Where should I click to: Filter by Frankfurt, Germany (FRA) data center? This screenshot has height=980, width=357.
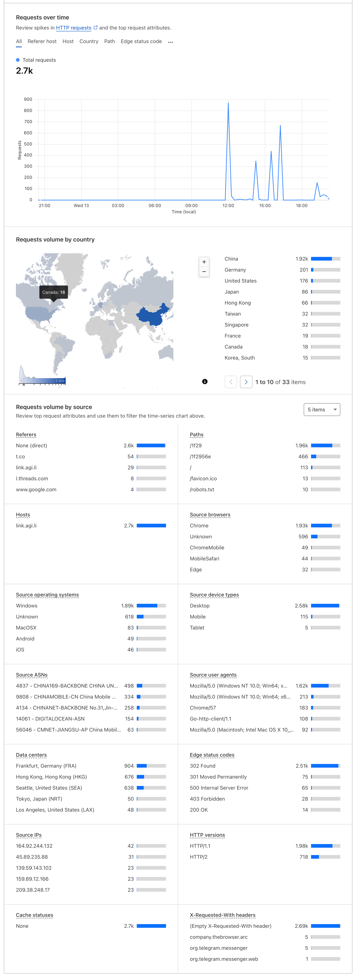pyautogui.click(x=91, y=766)
